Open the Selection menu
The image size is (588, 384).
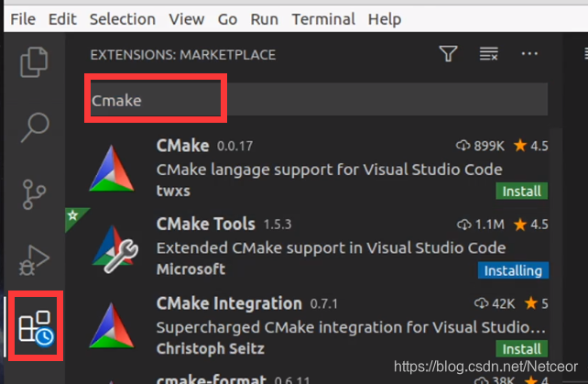pos(122,18)
